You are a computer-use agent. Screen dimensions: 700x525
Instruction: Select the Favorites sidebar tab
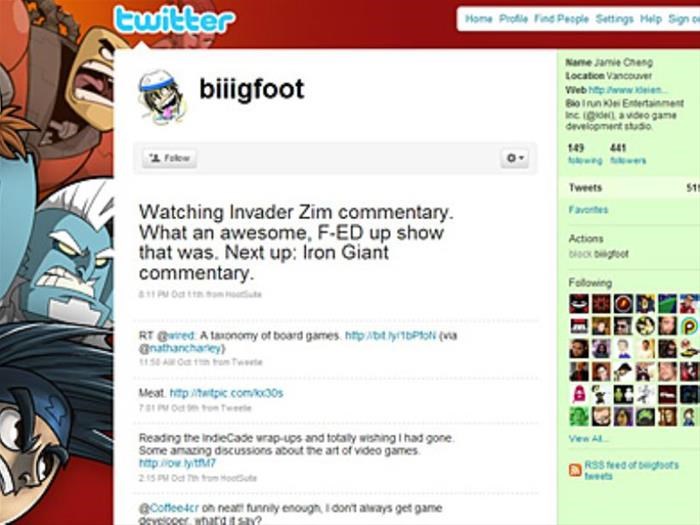[x=588, y=210]
